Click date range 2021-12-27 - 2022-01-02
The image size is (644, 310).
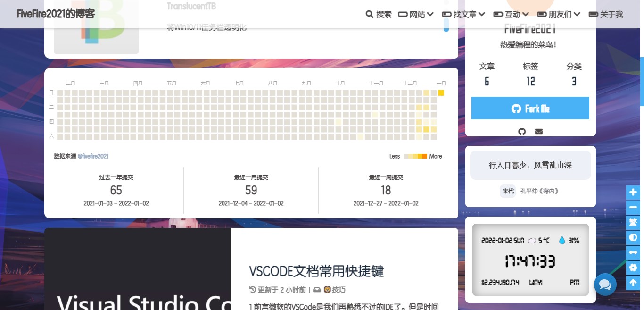386,203
